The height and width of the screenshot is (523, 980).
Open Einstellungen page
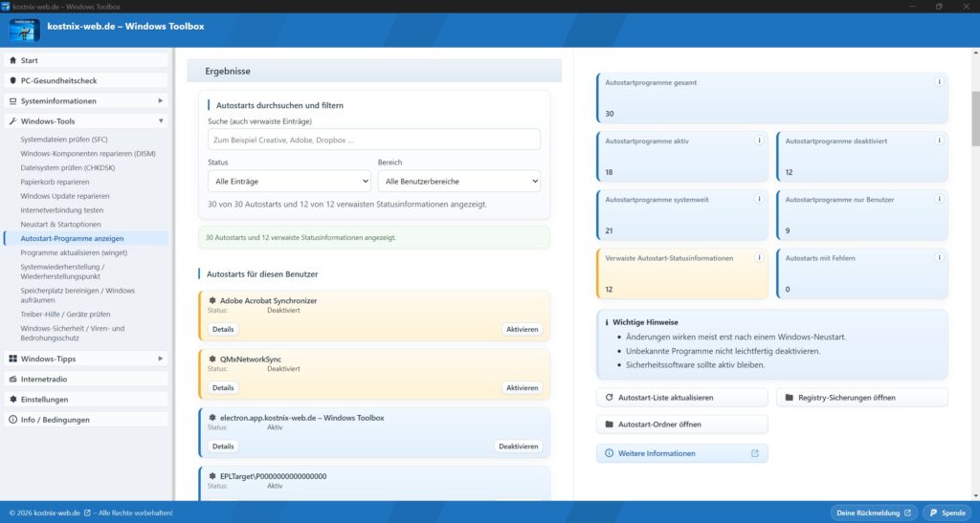(x=85, y=400)
